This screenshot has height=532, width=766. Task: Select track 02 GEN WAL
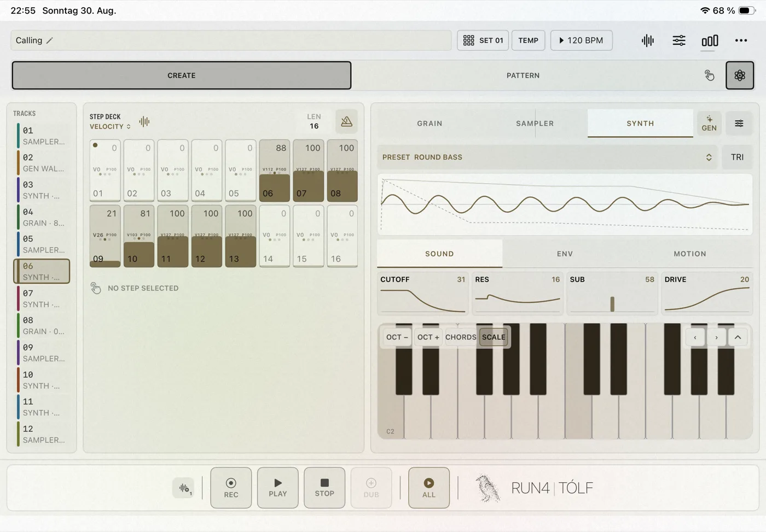point(43,163)
